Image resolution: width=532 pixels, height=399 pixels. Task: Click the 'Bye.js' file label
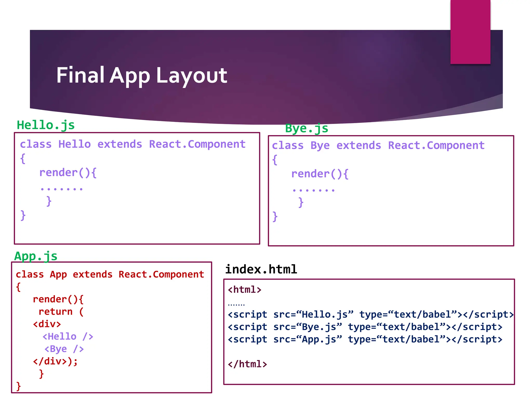(307, 128)
